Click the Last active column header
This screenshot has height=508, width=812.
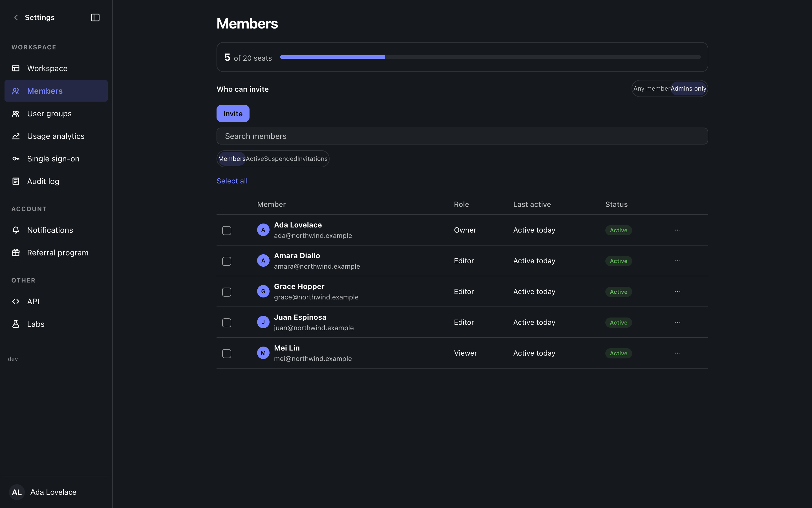pos(532,204)
